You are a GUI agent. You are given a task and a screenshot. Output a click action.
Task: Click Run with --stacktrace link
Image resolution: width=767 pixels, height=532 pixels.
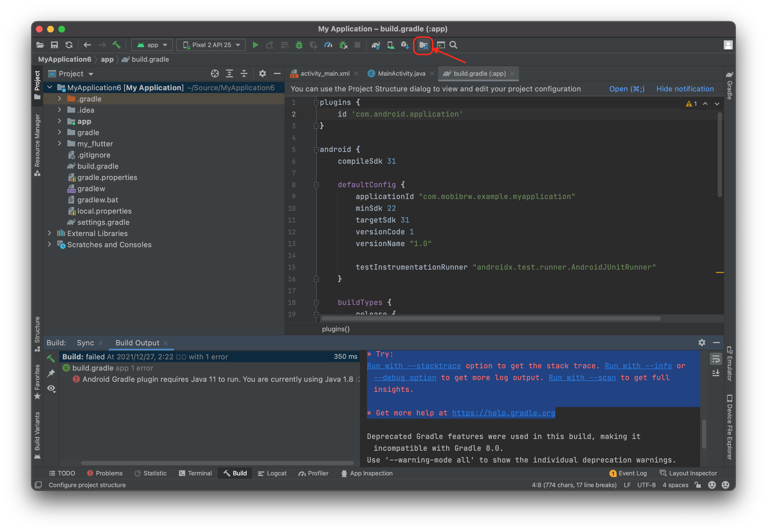(414, 366)
